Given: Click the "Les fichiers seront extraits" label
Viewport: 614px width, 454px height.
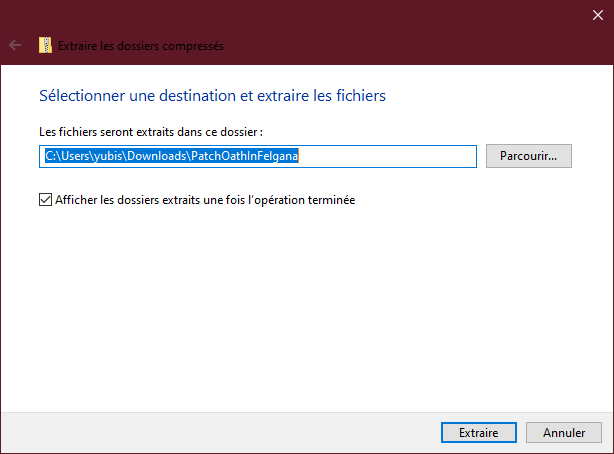Looking at the screenshot, I should pos(150,131).
